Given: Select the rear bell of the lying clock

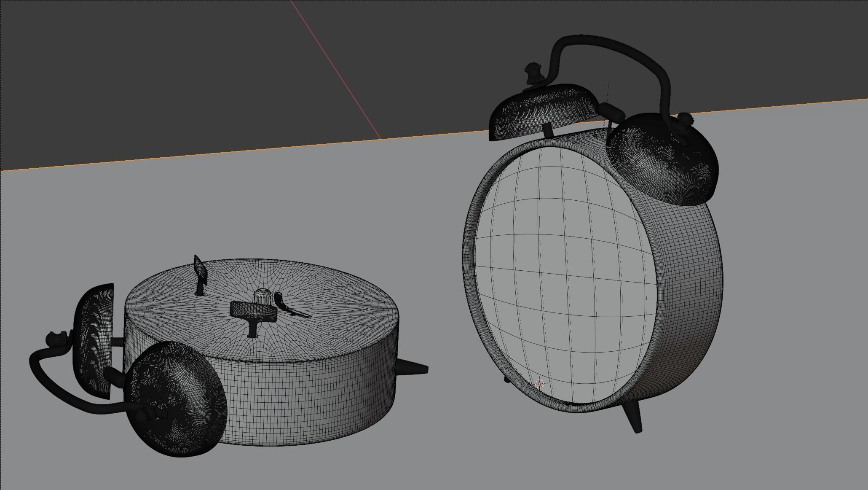Looking at the screenshot, I should (93, 342).
